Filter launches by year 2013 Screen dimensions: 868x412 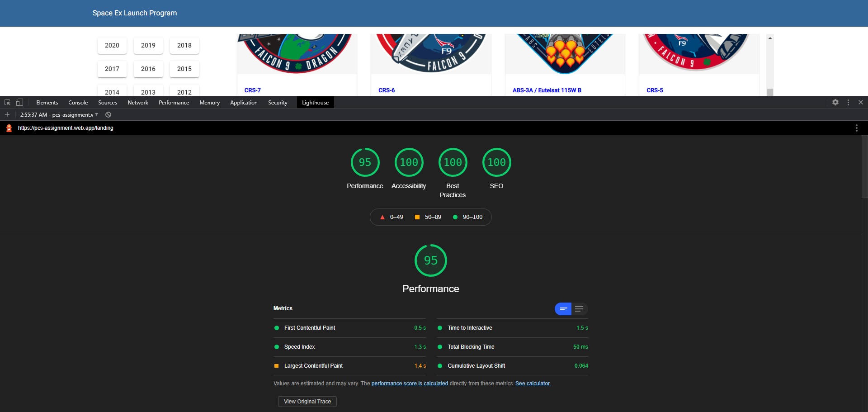click(148, 90)
